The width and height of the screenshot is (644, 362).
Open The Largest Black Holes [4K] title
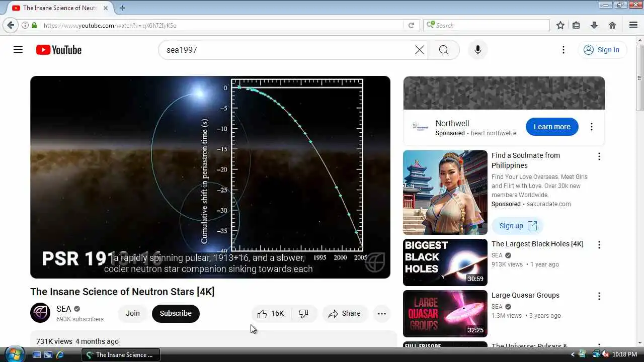click(x=537, y=244)
